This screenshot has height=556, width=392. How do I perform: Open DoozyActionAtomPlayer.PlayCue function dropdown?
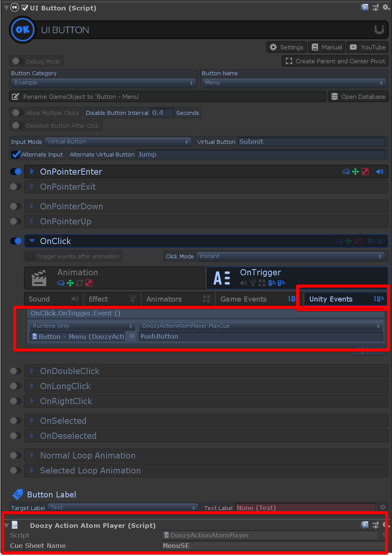pos(261,326)
